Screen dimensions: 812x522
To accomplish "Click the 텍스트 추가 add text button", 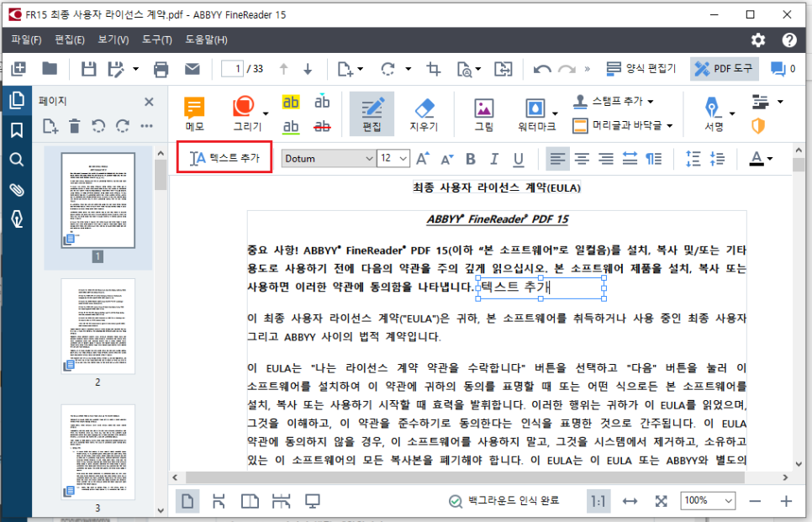I will point(224,157).
